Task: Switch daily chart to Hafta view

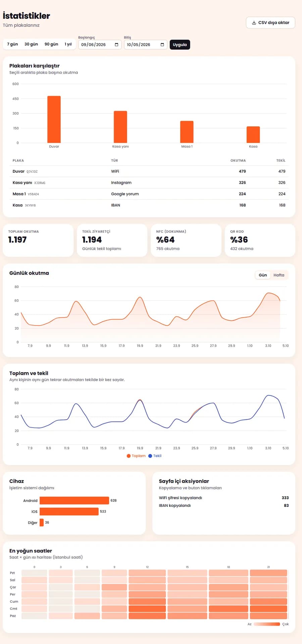Action: click(279, 275)
